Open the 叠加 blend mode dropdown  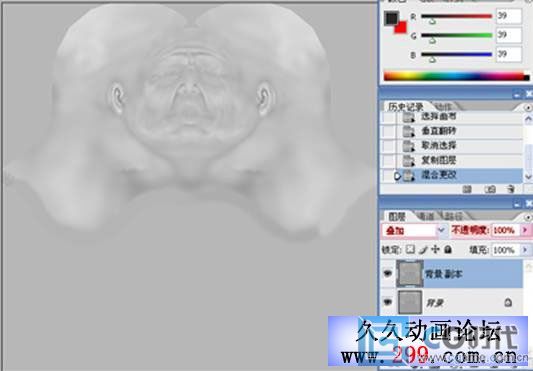click(x=441, y=230)
